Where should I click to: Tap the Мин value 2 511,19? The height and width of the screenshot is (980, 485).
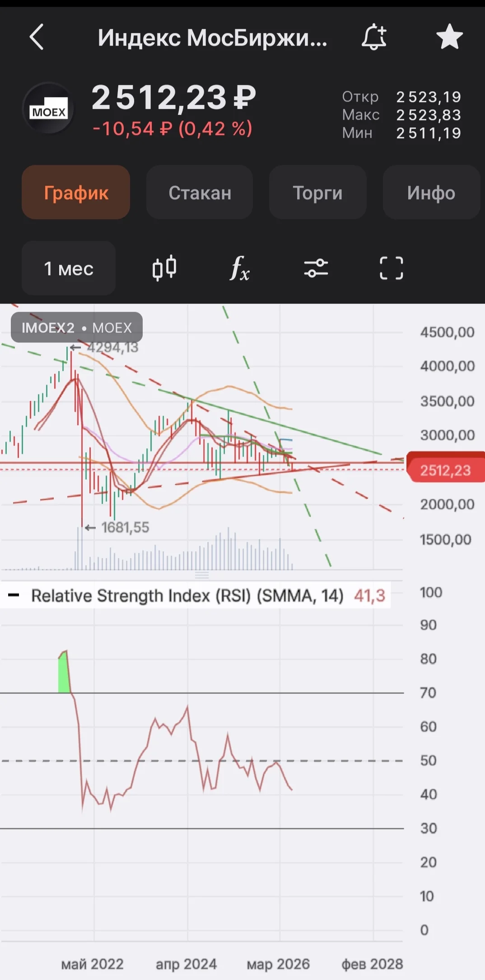click(429, 133)
